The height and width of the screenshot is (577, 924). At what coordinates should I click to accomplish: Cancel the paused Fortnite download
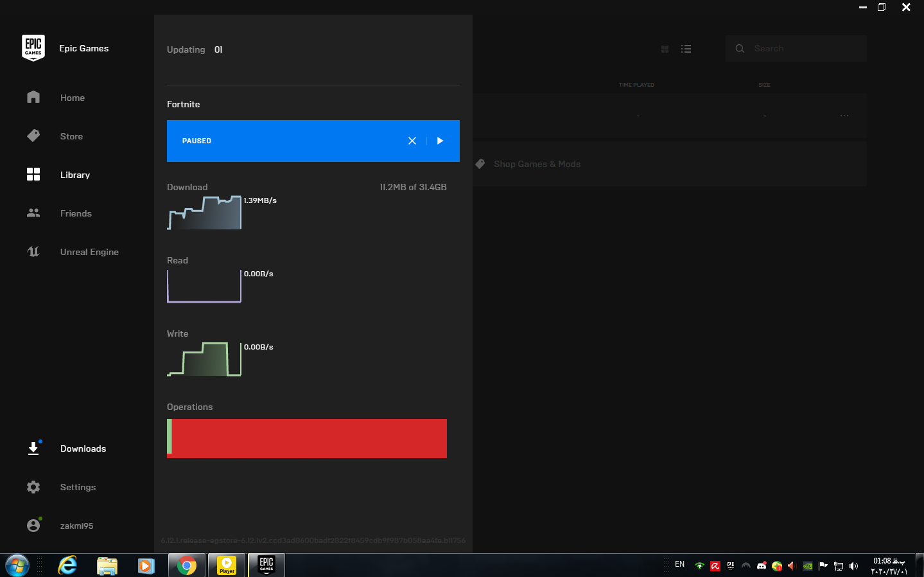tap(412, 141)
